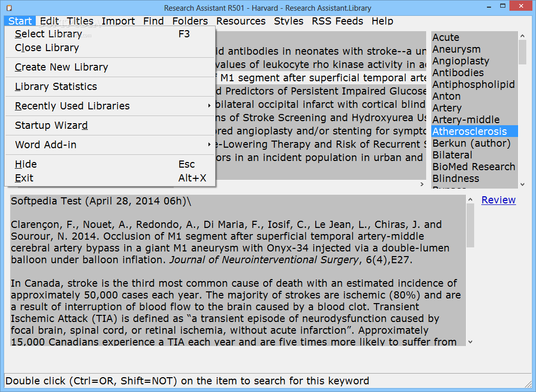
Task: Select keyword Antibodies in list
Action: coord(475,73)
